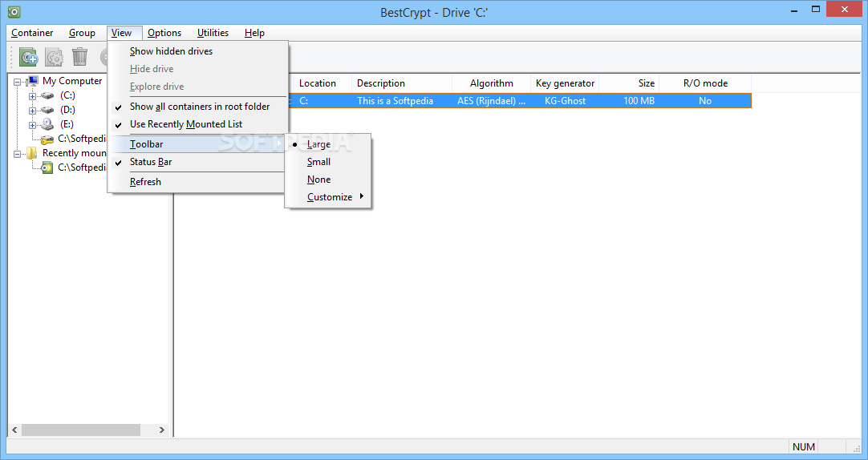This screenshot has width=868, height=460.
Task: Click the container properties gear icon
Action: pos(55,56)
